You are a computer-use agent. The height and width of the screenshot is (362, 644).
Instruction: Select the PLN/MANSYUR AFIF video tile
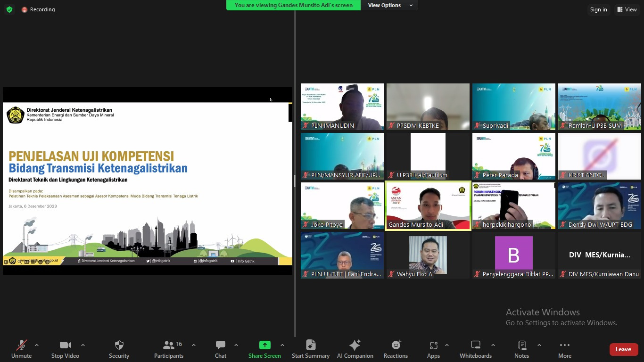342,156
